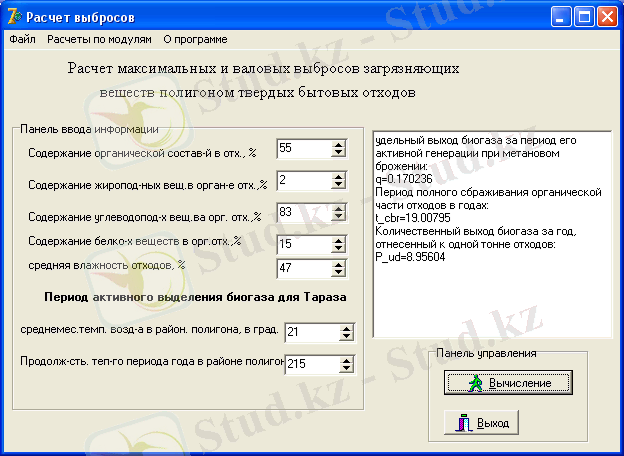Click the Панель управления group label

click(486, 353)
